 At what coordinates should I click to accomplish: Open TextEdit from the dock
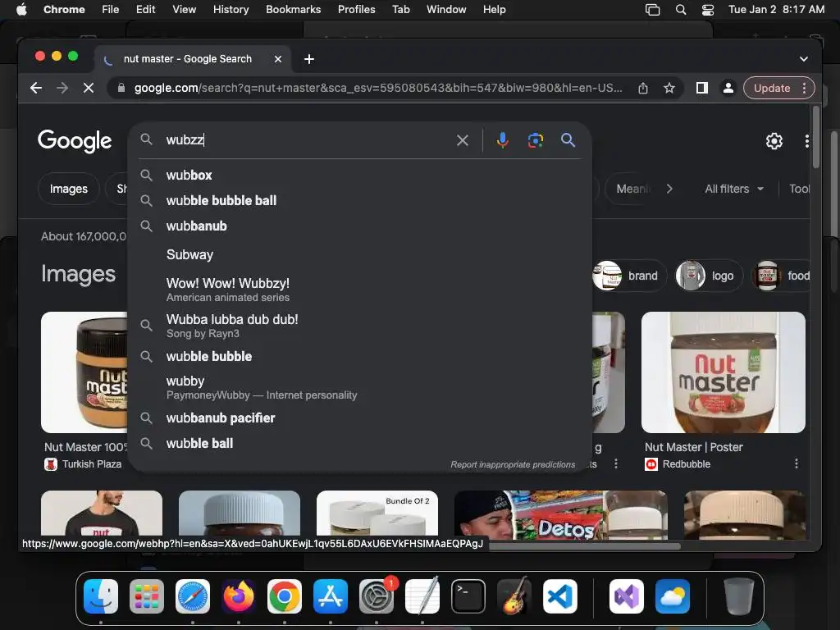[422, 596]
